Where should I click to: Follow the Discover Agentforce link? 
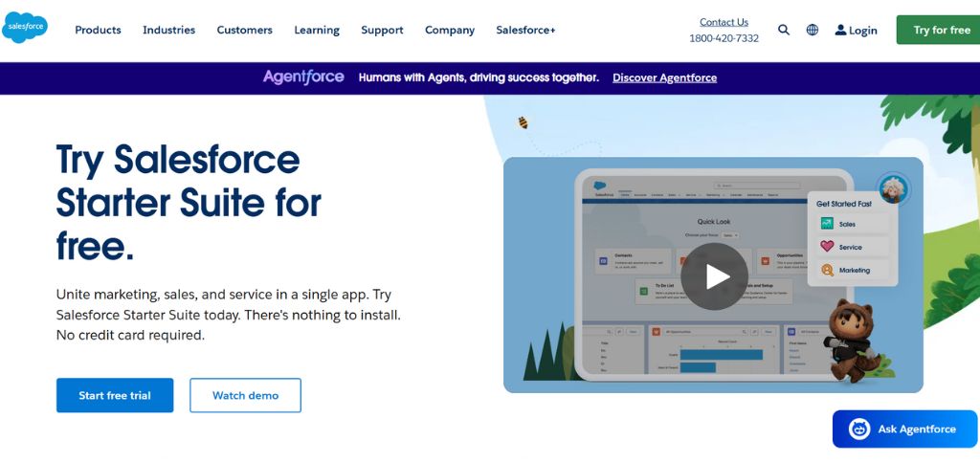664,78
